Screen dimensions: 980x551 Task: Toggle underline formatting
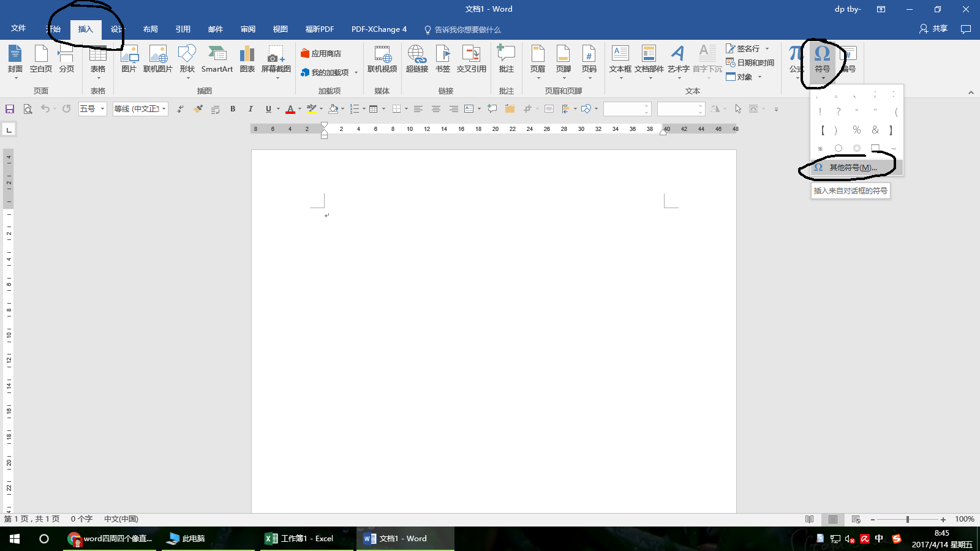pos(268,109)
